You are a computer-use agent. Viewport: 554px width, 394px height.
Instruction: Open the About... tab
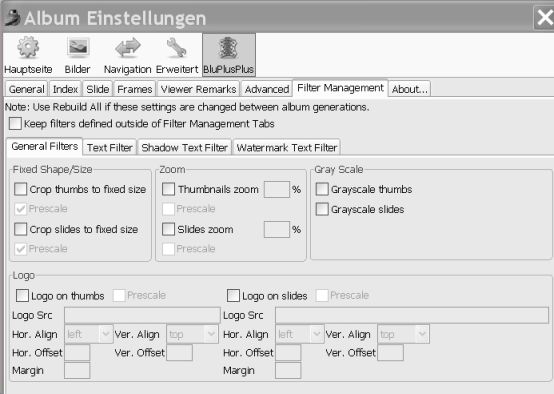click(x=409, y=89)
